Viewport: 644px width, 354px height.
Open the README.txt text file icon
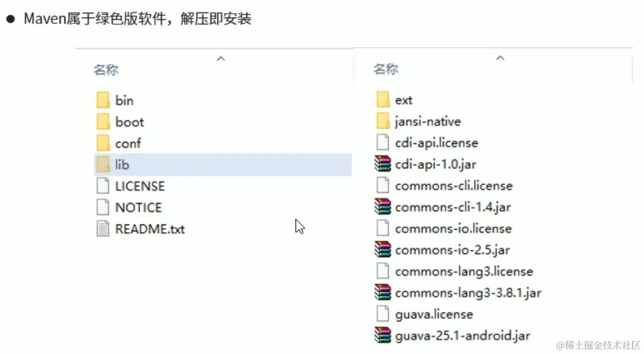pyautogui.click(x=103, y=229)
